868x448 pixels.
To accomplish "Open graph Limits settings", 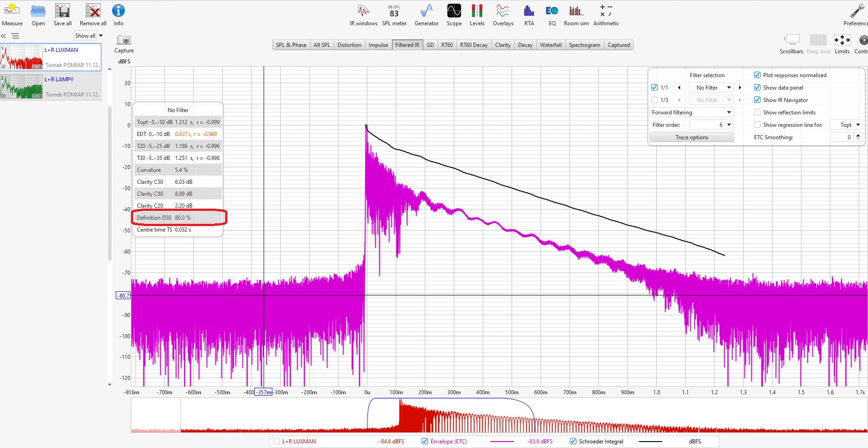I will tap(842, 41).
